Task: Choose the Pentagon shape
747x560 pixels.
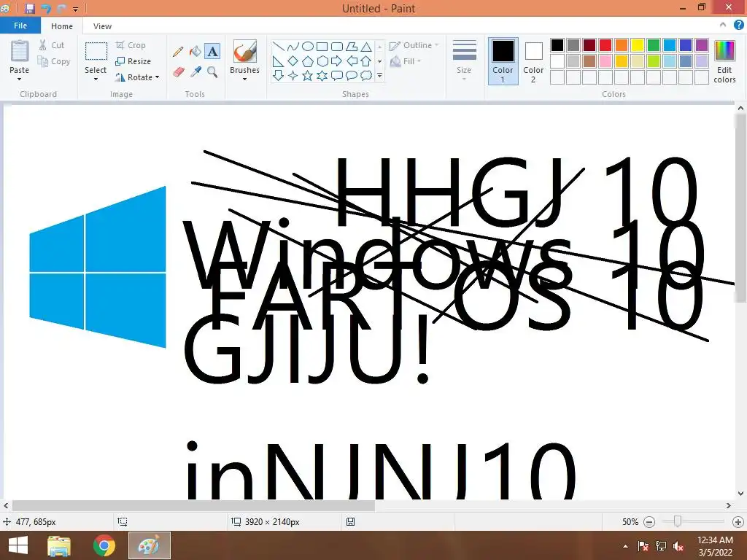Action: (308, 61)
